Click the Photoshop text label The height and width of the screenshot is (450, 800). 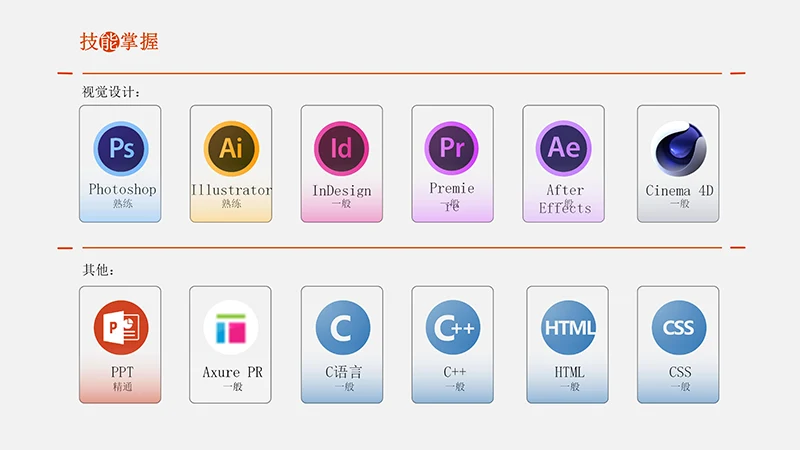[122, 189]
